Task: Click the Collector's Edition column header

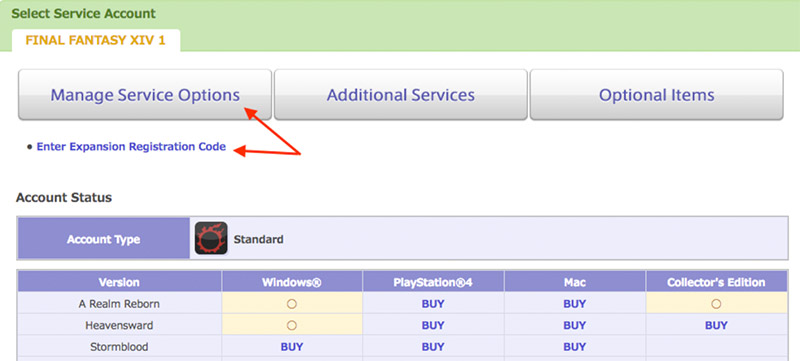Action: [716, 282]
